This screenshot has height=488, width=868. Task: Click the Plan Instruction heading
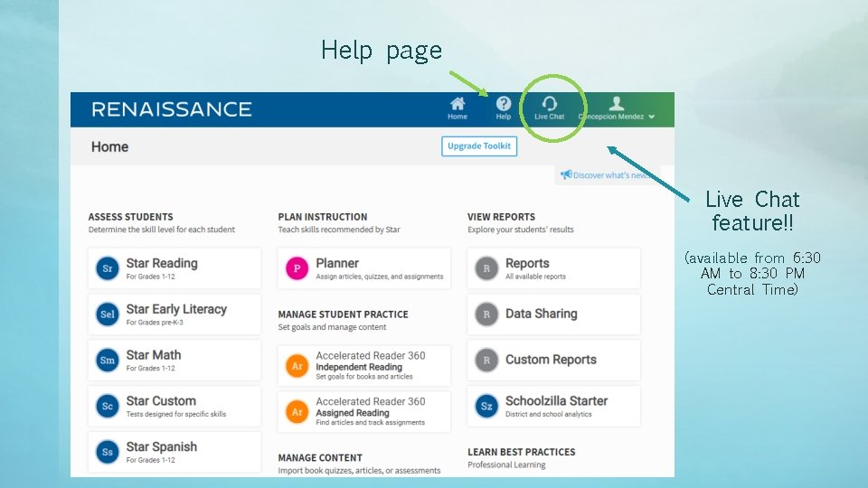(x=323, y=217)
